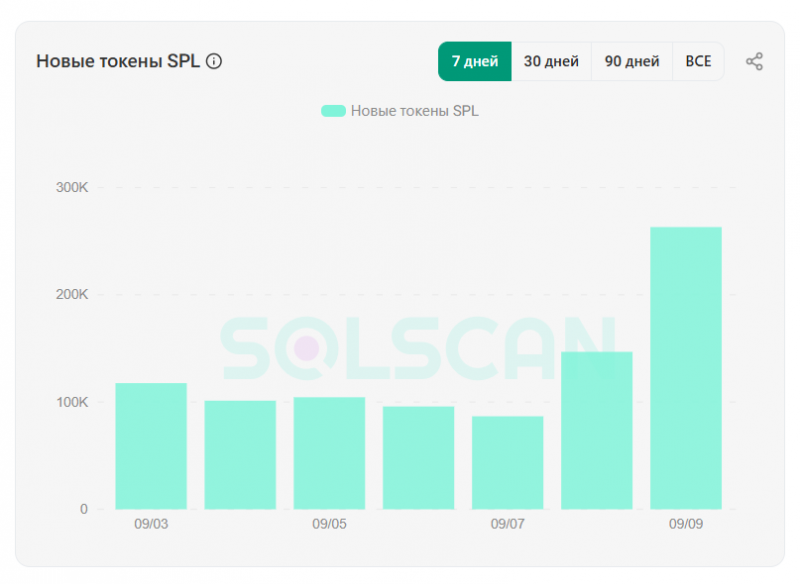Select the 09/03 bar in the chart
Image resolution: width=800 pixels, height=584 pixels.
pos(151,446)
